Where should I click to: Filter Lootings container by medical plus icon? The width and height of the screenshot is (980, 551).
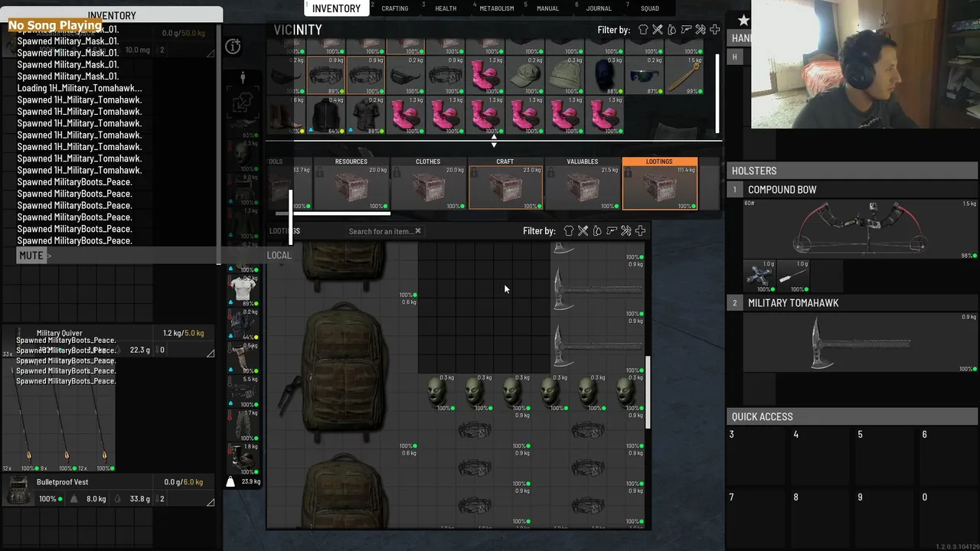(640, 230)
